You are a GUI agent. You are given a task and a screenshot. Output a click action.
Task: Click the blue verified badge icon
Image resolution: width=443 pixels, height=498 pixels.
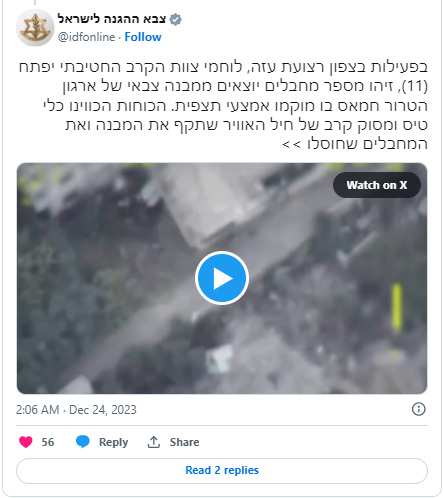[x=175, y=19]
